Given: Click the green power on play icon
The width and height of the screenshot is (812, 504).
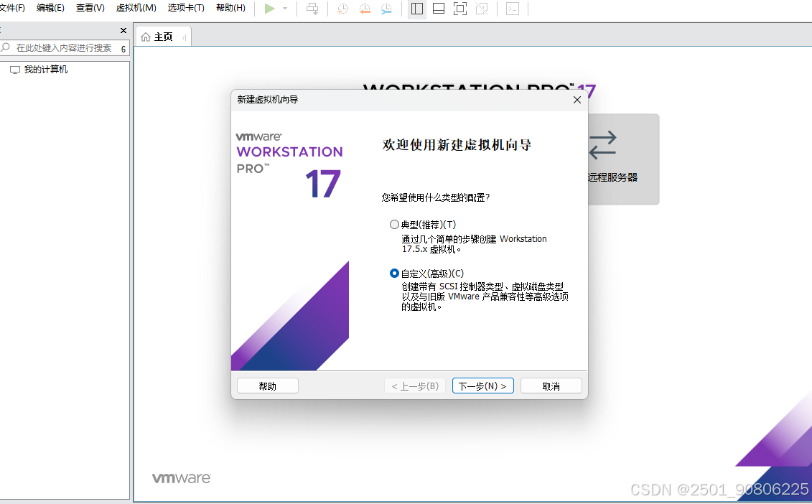Looking at the screenshot, I should click(269, 9).
